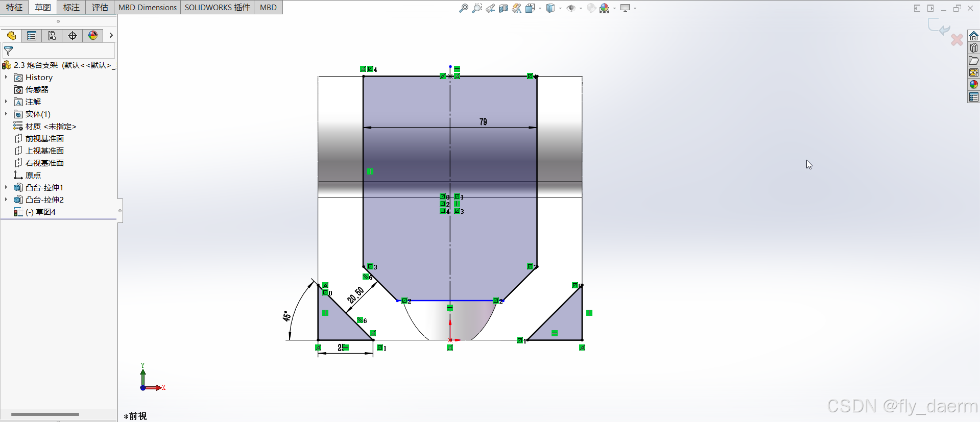Open the Design Library task pane
The height and width of the screenshot is (422, 980).
(x=974, y=48)
